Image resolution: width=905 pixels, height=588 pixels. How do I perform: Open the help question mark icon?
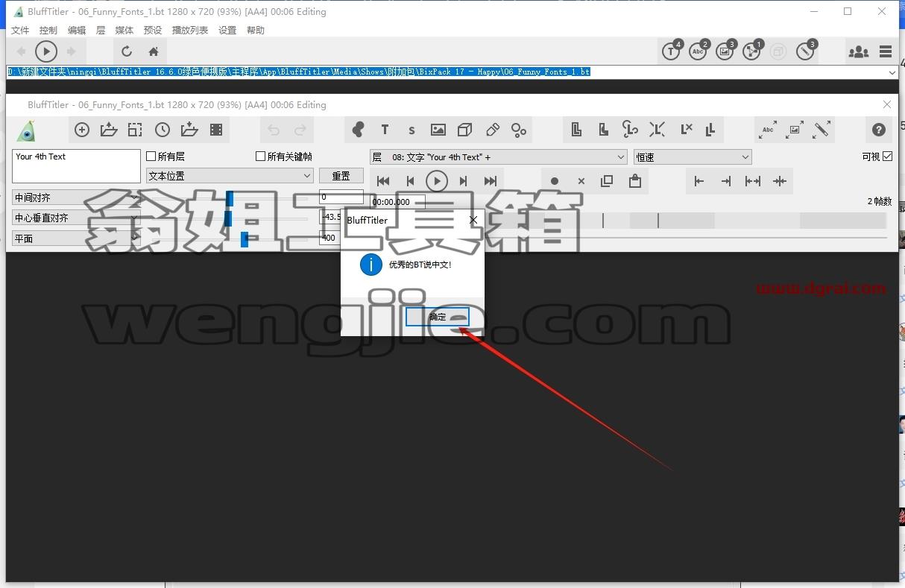point(879,130)
